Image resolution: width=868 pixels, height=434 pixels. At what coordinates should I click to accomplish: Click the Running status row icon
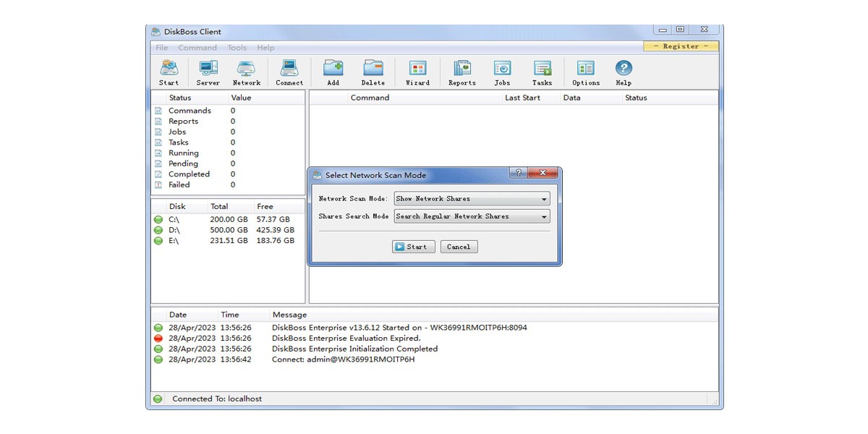pyautogui.click(x=158, y=153)
